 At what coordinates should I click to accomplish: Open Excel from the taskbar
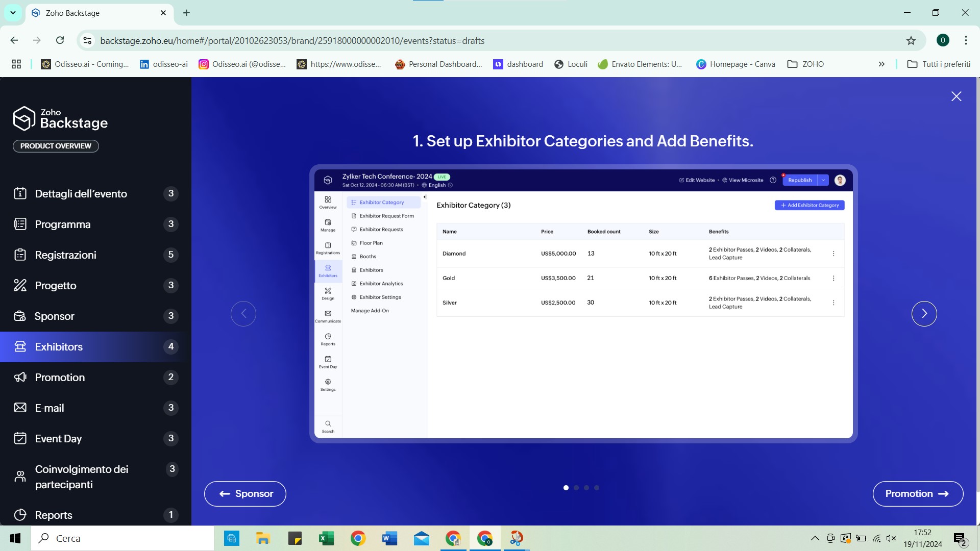click(x=326, y=538)
